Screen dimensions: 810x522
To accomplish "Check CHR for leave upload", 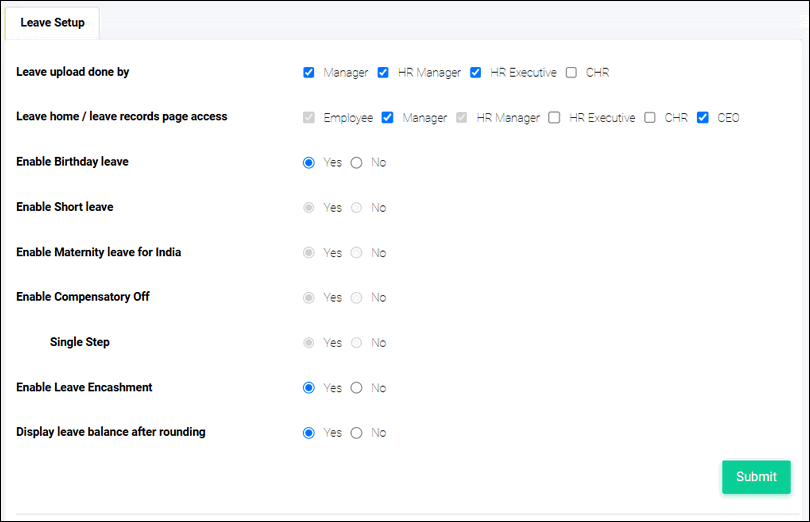I will tap(571, 72).
